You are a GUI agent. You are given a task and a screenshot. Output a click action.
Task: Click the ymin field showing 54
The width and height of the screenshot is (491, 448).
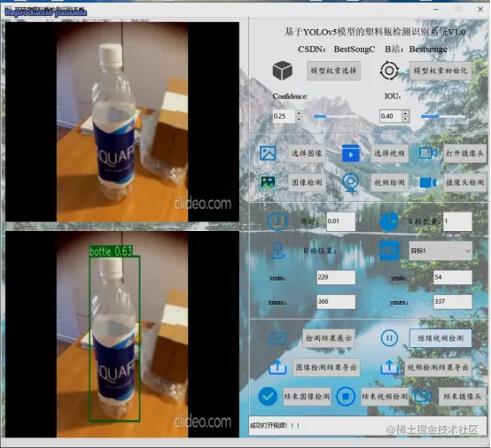[453, 277]
